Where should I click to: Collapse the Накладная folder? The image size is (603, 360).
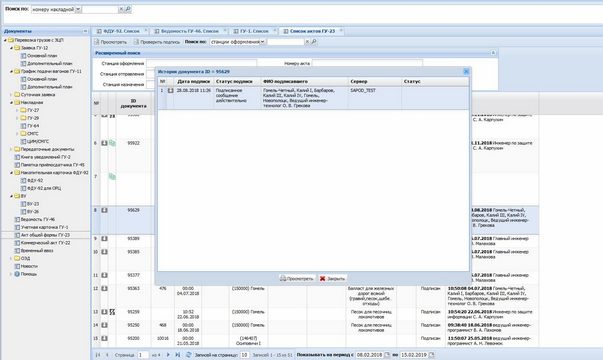point(11,103)
